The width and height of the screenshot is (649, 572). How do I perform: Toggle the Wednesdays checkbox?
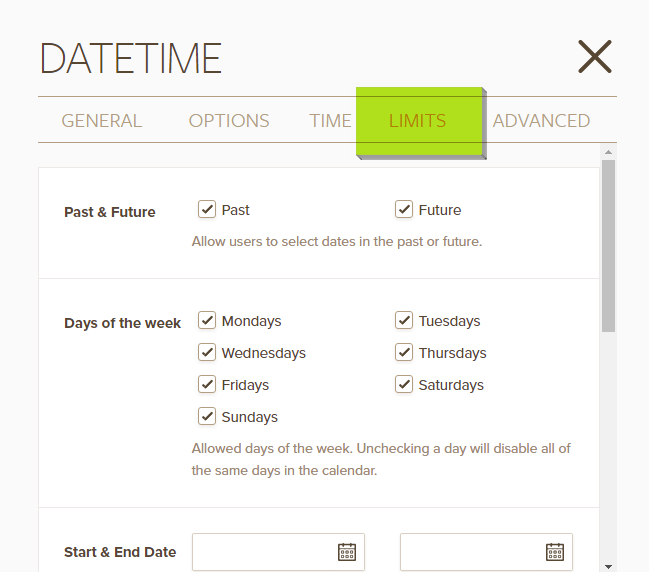pos(208,353)
